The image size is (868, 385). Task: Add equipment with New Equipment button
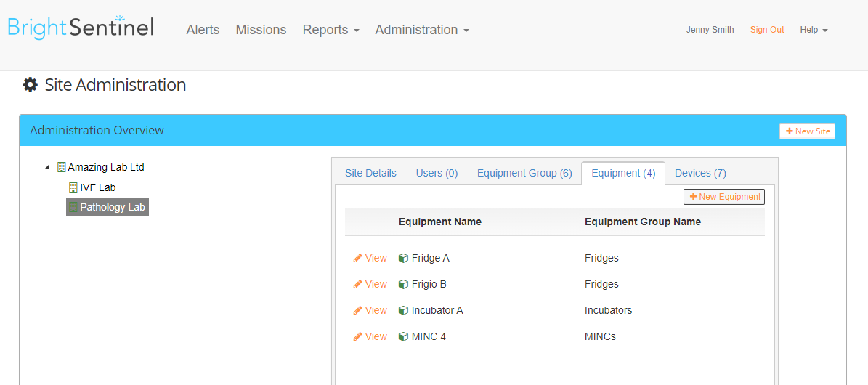click(724, 197)
